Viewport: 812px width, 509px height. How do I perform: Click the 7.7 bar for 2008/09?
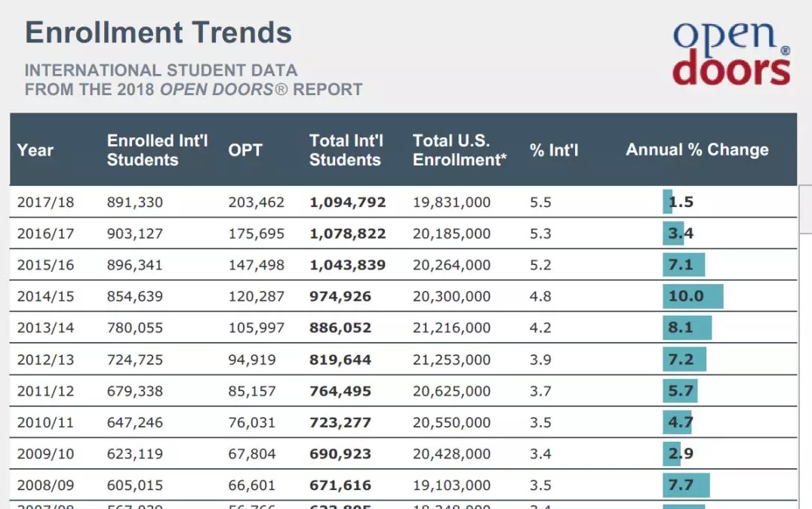(686, 485)
